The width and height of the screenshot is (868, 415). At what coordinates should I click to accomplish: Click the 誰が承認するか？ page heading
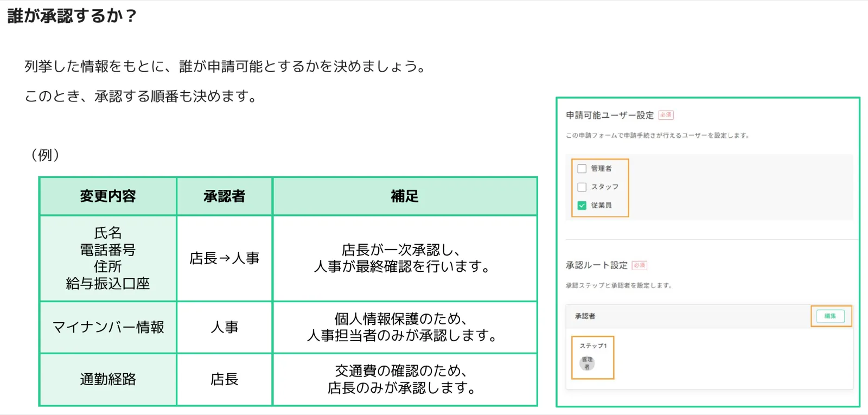71,16
